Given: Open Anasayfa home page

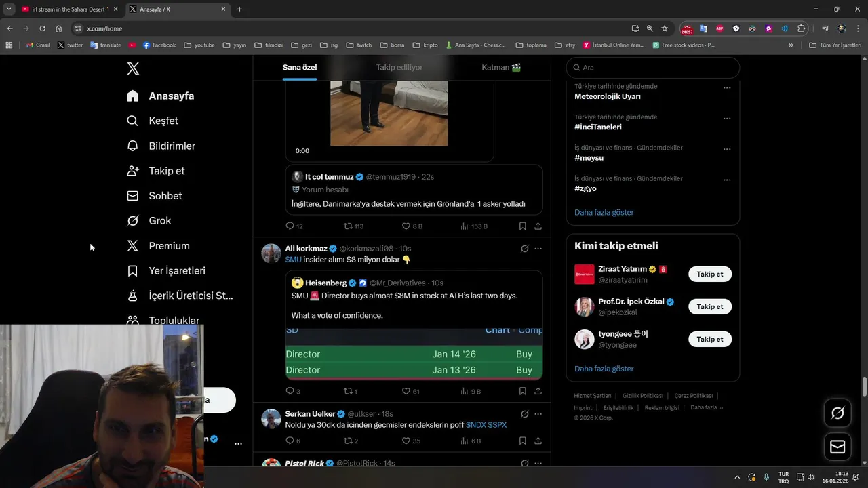Looking at the screenshot, I should tap(161, 96).
